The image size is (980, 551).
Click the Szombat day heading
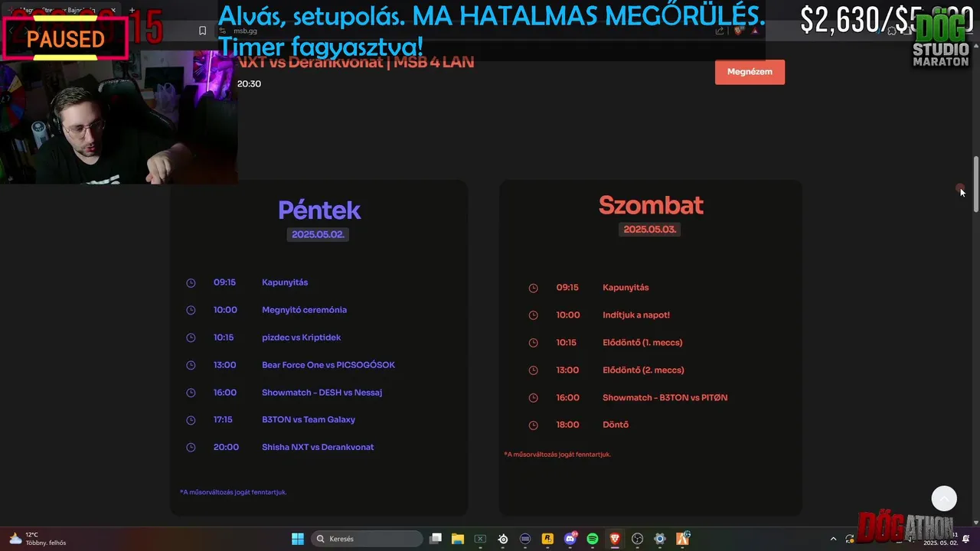point(651,205)
